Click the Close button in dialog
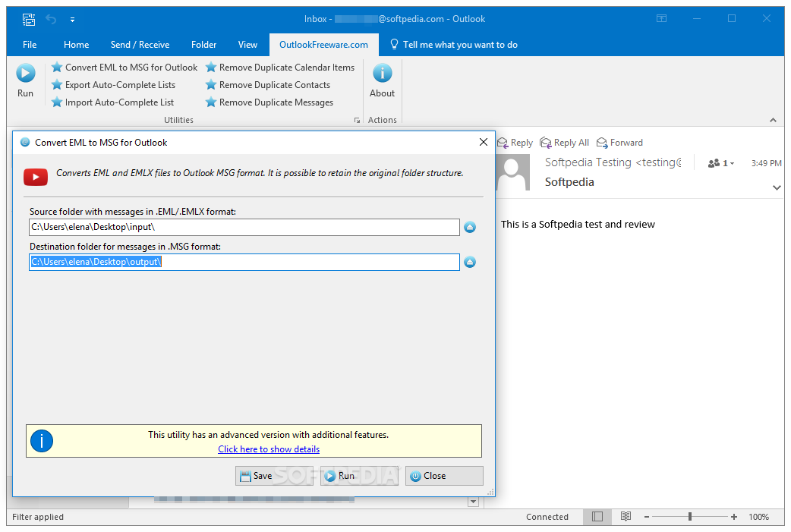Image resolution: width=791 pixels, height=532 pixels. pos(444,476)
